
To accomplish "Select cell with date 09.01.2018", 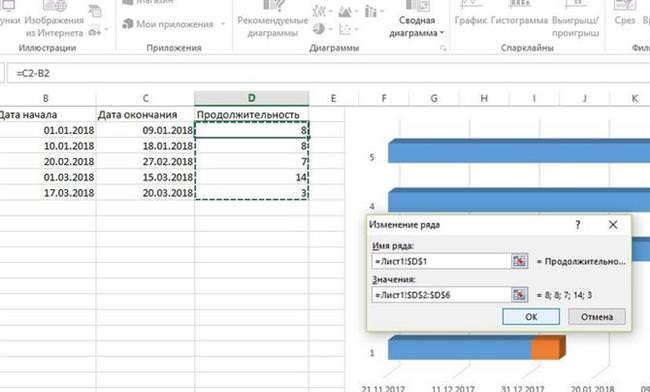I will point(145,130).
